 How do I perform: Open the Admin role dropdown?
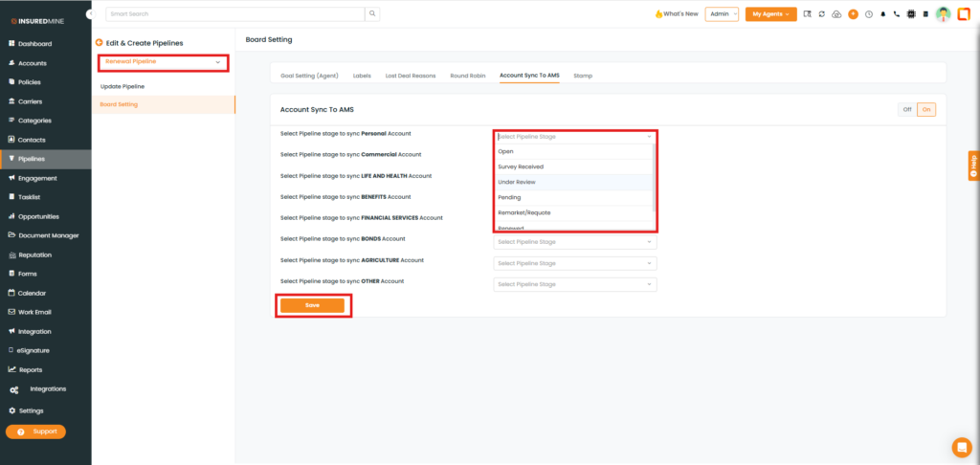[721, 14]
